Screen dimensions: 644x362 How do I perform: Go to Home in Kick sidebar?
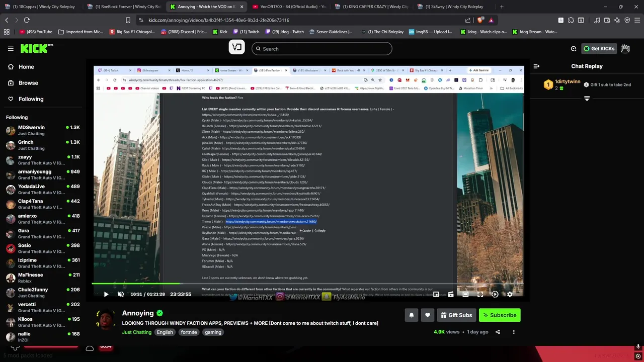[21, 67]
